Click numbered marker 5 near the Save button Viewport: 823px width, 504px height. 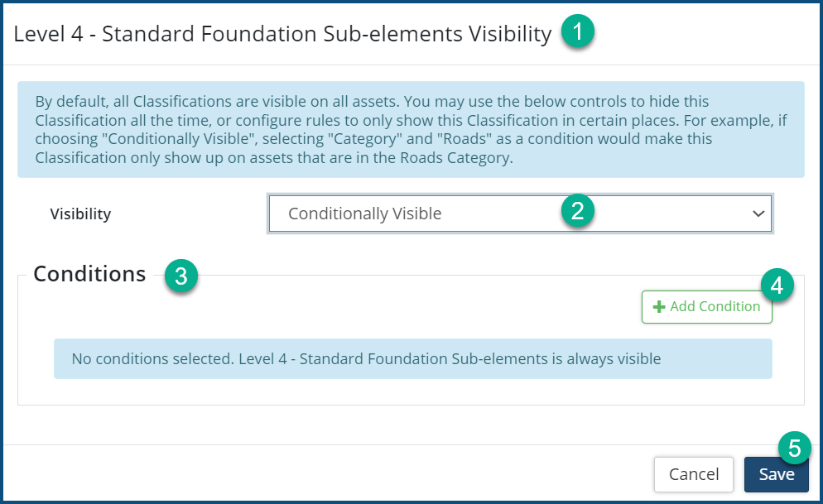click(x=794, y=449)
